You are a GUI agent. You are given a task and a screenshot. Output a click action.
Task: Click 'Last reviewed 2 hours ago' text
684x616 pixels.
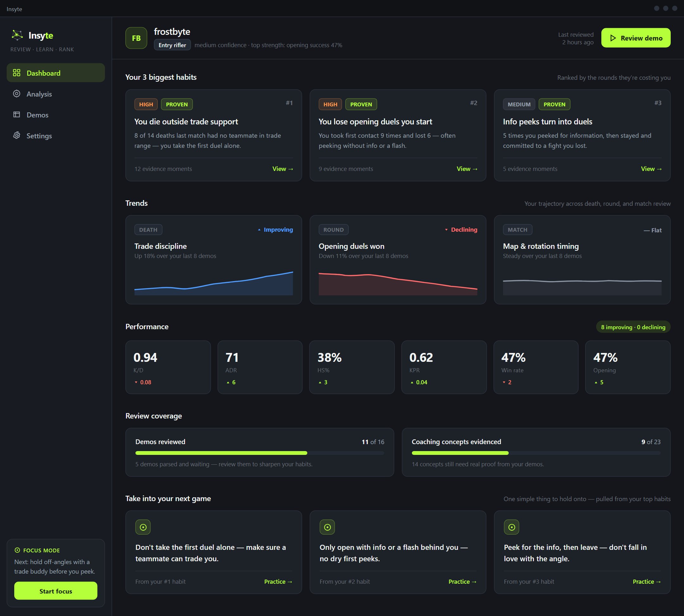pyautogui.click(x=576, y=38)
